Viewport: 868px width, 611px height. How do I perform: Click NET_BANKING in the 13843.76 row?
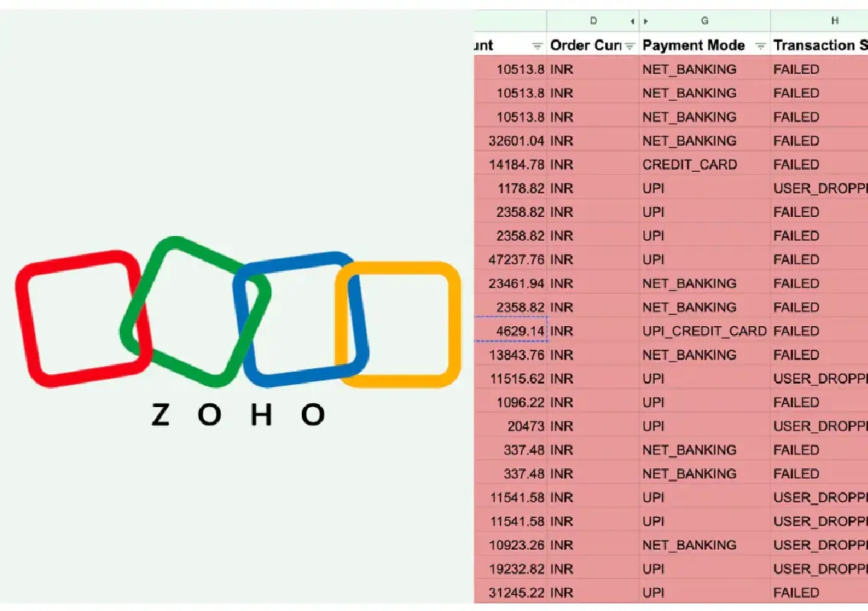(x=704, y=354)
